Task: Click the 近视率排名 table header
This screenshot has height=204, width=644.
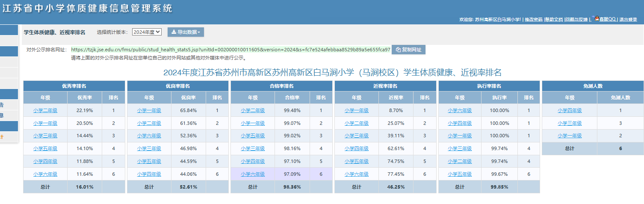Action: point(385,86)
